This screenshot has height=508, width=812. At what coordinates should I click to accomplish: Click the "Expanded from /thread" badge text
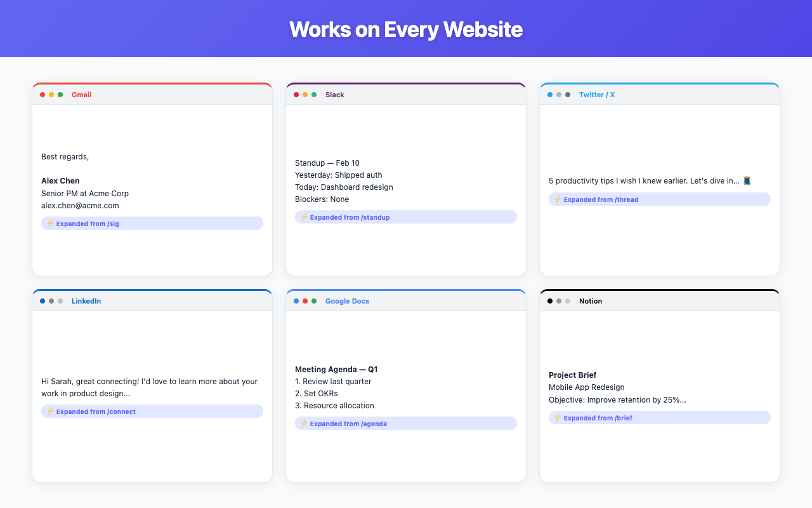click(x=601, y=199)
